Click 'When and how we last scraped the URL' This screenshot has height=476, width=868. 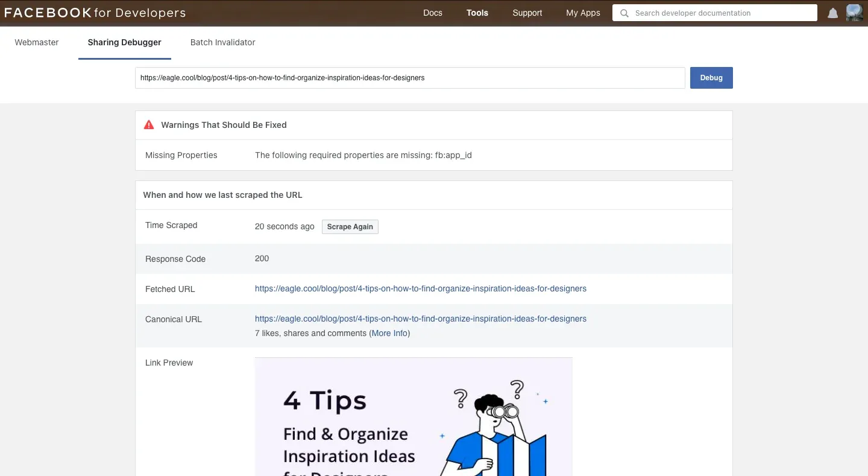222,195
